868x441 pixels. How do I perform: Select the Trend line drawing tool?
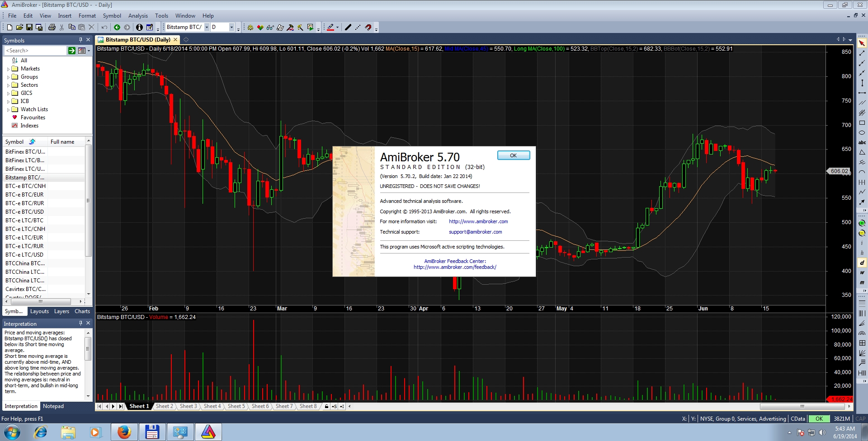coord(862,53)
